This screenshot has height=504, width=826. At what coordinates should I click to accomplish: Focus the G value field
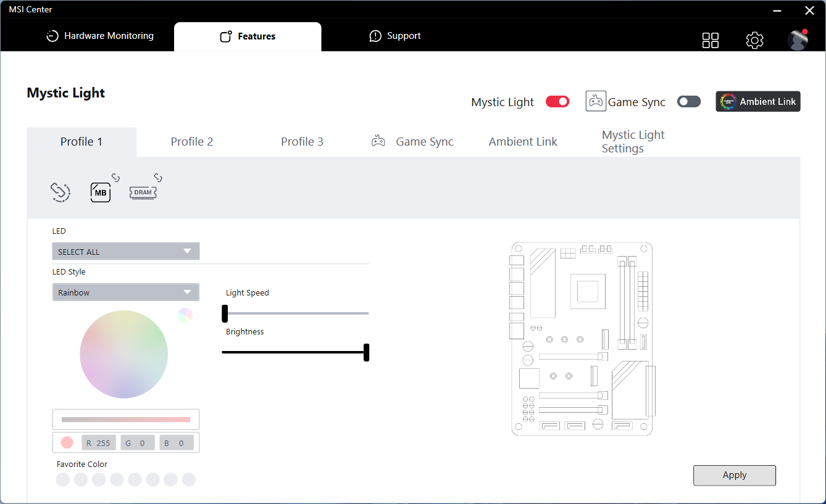(138, 443)
